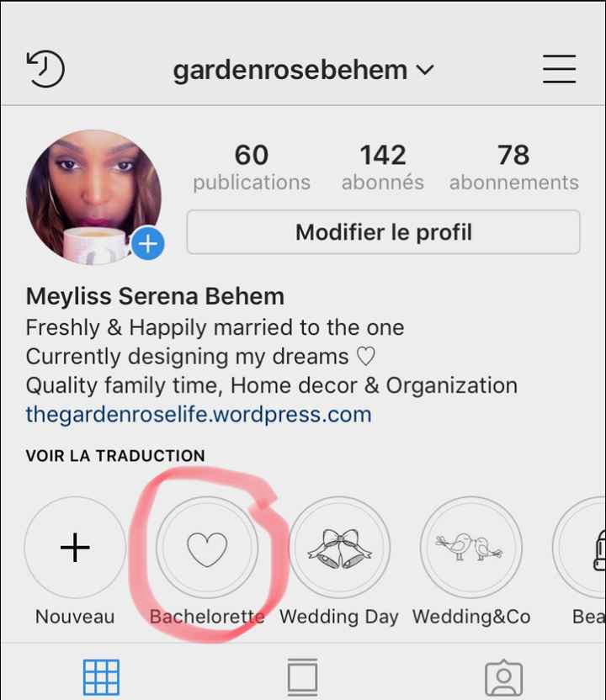
Task: View the 78 abonnements list
Action: click(514, 167)
